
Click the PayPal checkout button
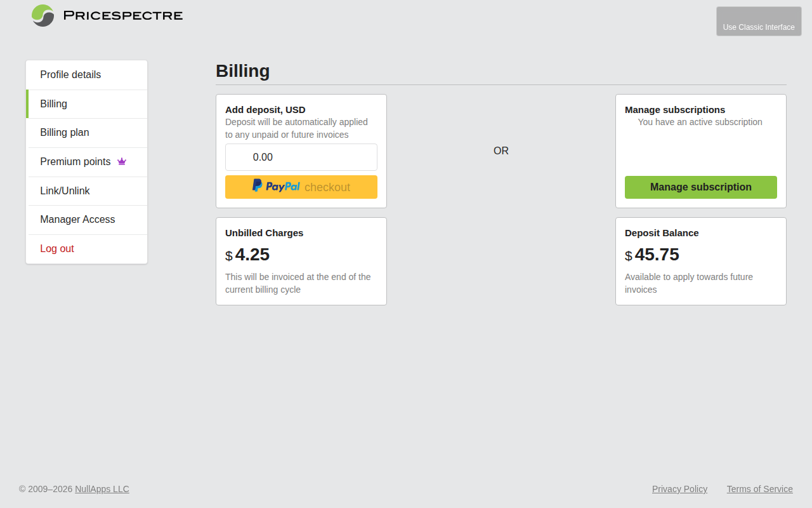tap(301, 187)
